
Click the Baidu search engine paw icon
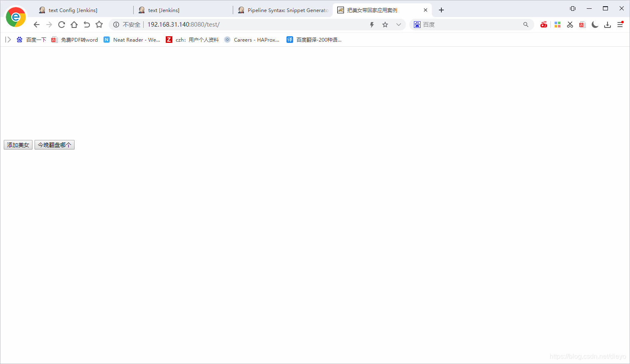pyautogui.click(x=417, y=25)
